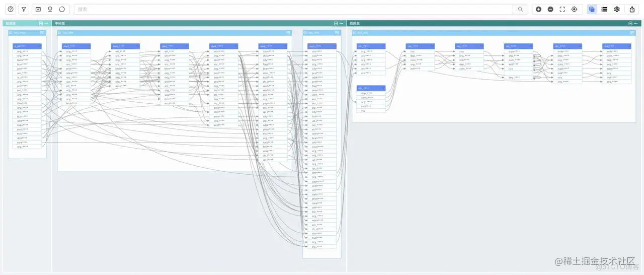Image resolution: width=644 pixels, height=275 pixels.
Task: Switch to the graph view mode
Action: tap(592, 9)
